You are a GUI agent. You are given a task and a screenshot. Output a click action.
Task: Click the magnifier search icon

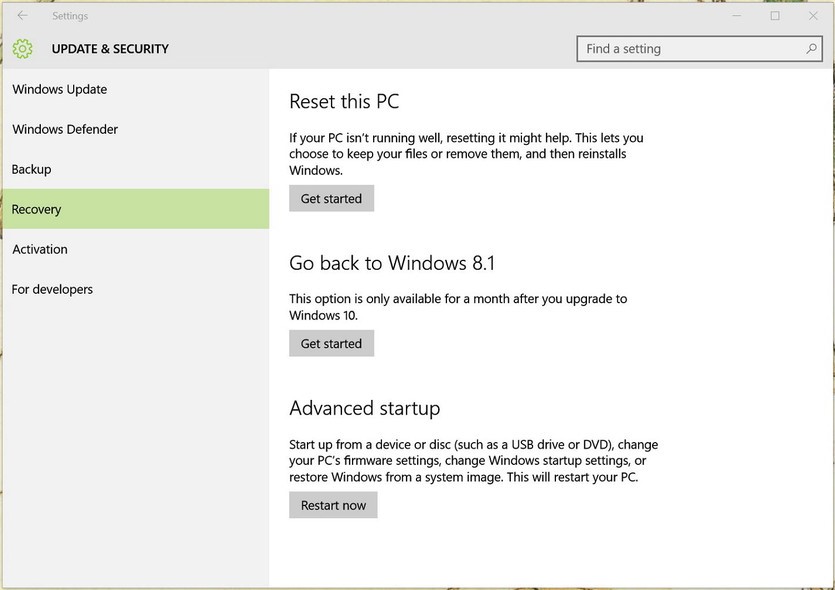pyautogui.click(x=811, y=49)
